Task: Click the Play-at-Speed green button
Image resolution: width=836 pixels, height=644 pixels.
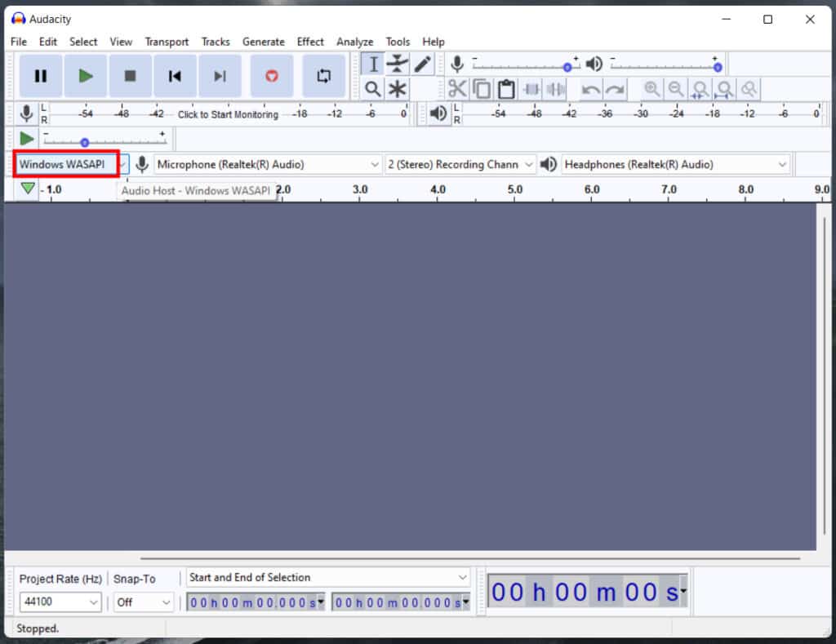Action: 26,139
